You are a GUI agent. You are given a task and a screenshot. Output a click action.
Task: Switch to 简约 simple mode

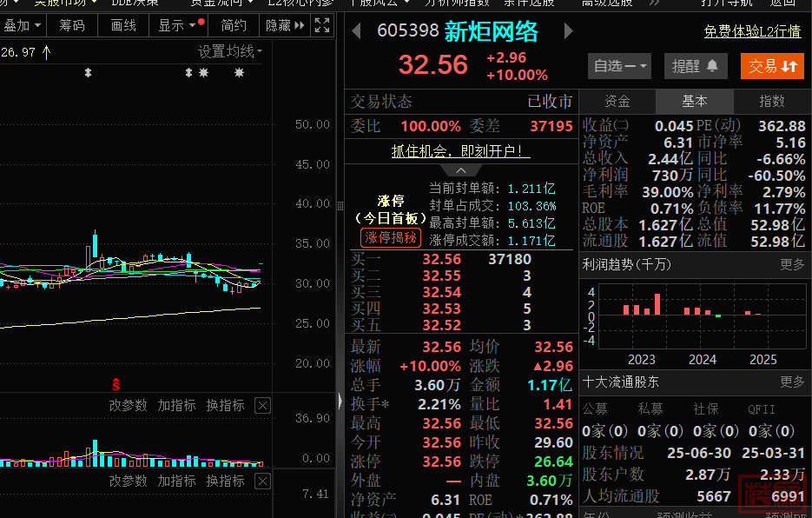pos(234,25)
